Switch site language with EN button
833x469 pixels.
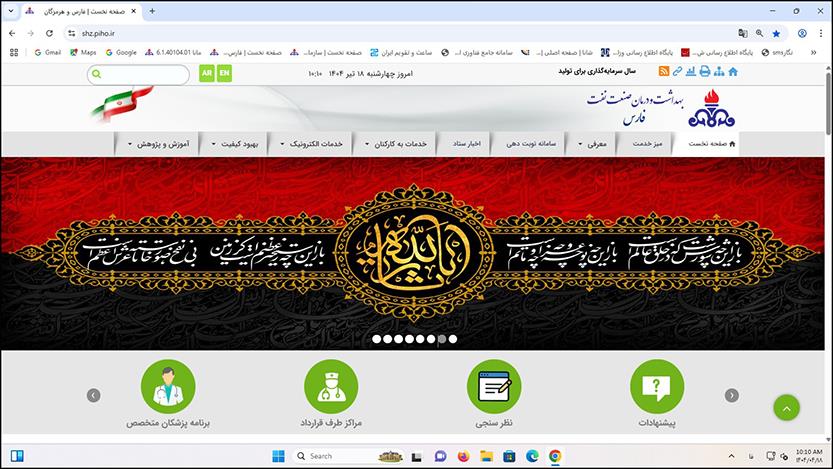[x=224, y=73]
